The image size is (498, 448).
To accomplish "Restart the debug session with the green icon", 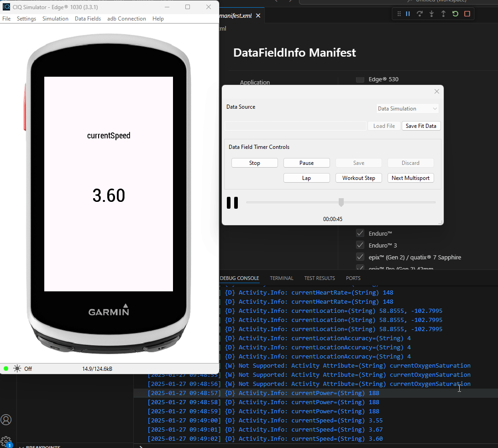I will [455, 14].
